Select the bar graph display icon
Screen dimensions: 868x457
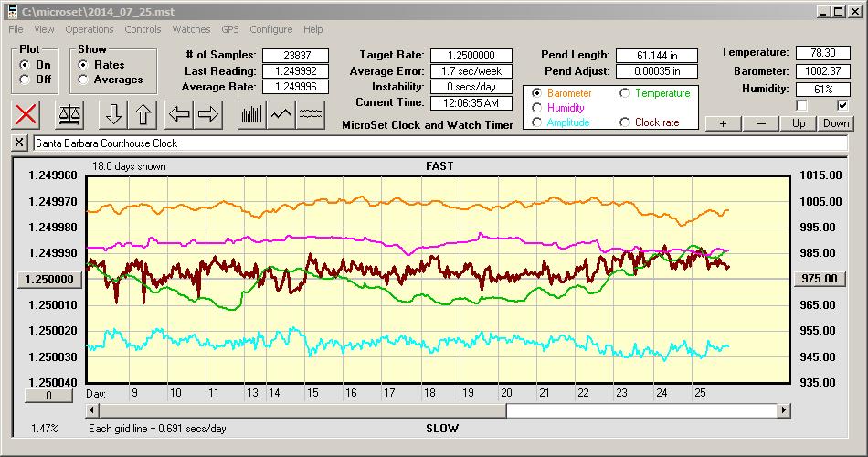click(x=252, y=114)
